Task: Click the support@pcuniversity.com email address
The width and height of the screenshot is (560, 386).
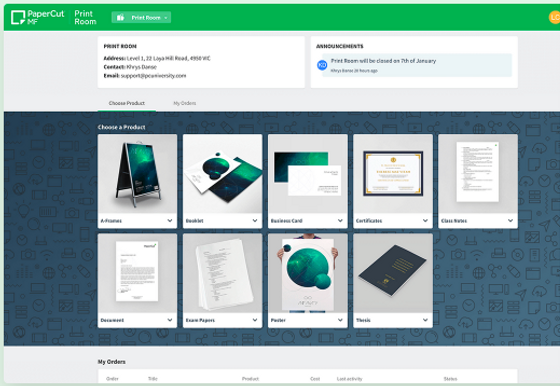Action: pyautogui.click(x=153, y=76)
